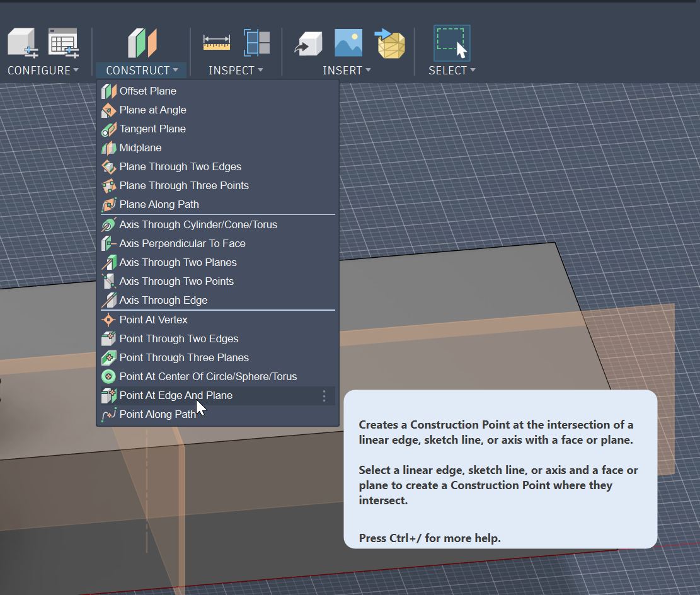Expand the CONFIGURE dropdown
This screenshot has height=595, width=700.
tap(43, 70)
